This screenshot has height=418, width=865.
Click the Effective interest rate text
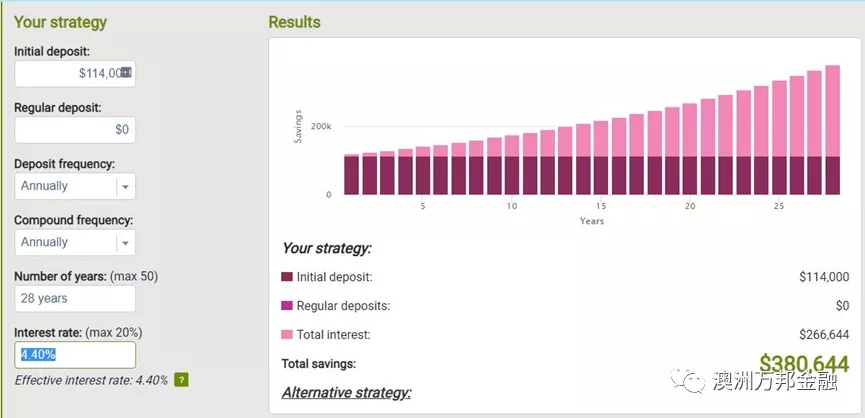pos(91,381)
